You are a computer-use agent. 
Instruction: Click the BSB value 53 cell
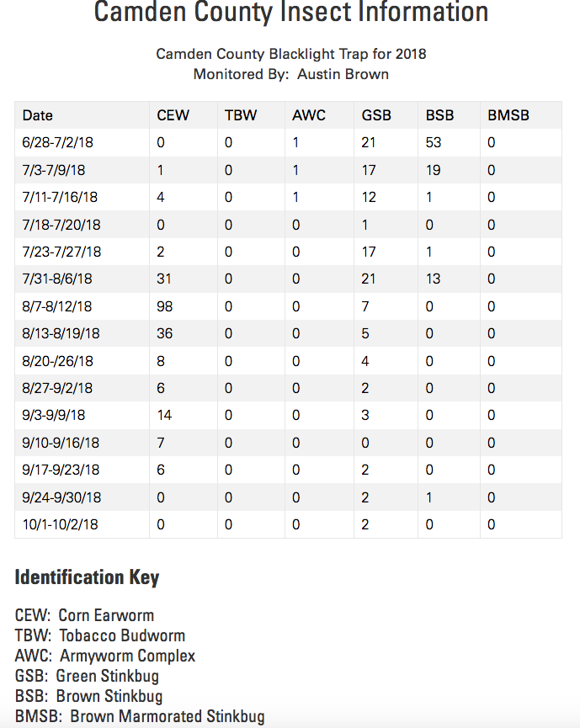(434, 142)
